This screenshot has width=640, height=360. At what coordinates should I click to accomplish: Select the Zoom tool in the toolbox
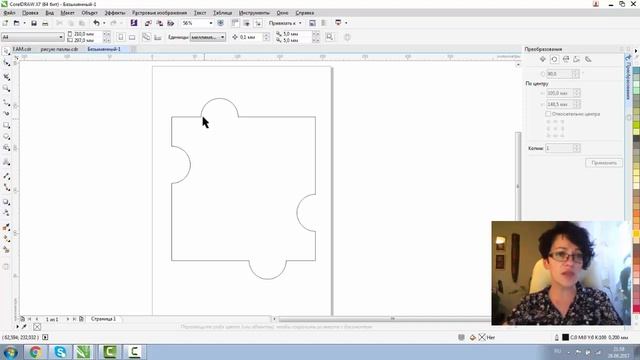tap(7, 88)
